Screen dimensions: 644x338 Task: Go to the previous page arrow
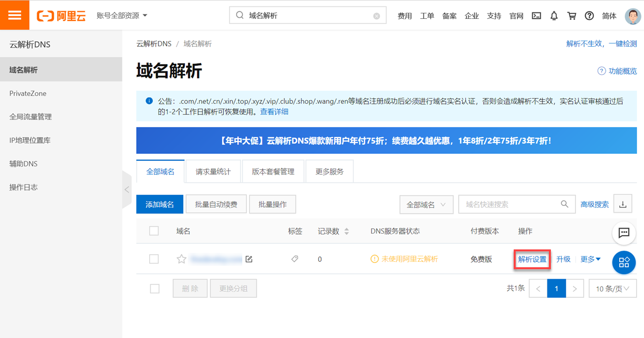coord(538,289)
